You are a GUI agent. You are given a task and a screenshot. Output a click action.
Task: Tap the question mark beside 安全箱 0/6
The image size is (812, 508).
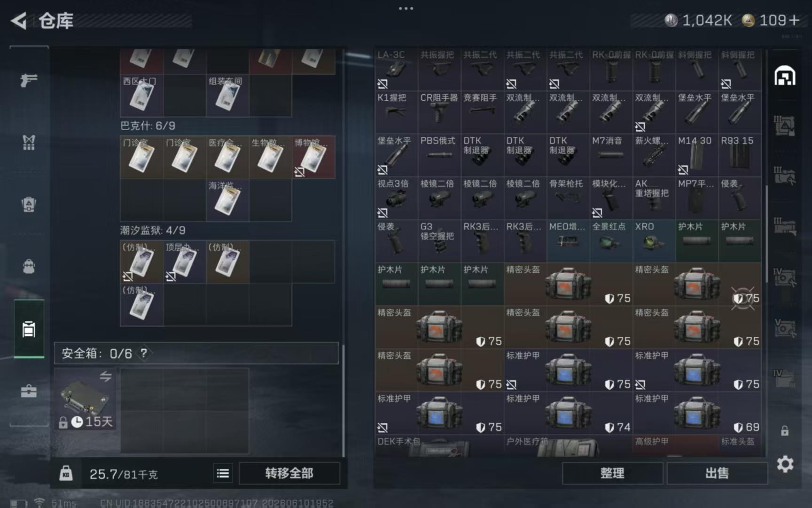point(144,353)
